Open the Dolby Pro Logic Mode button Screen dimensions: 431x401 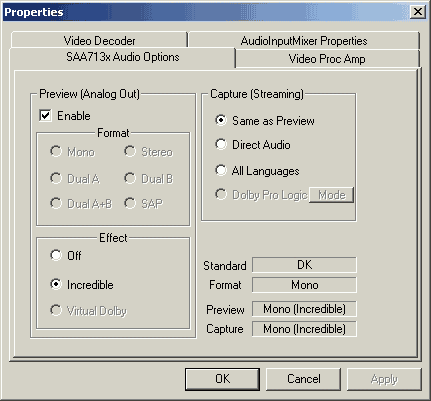click(331, 195)
